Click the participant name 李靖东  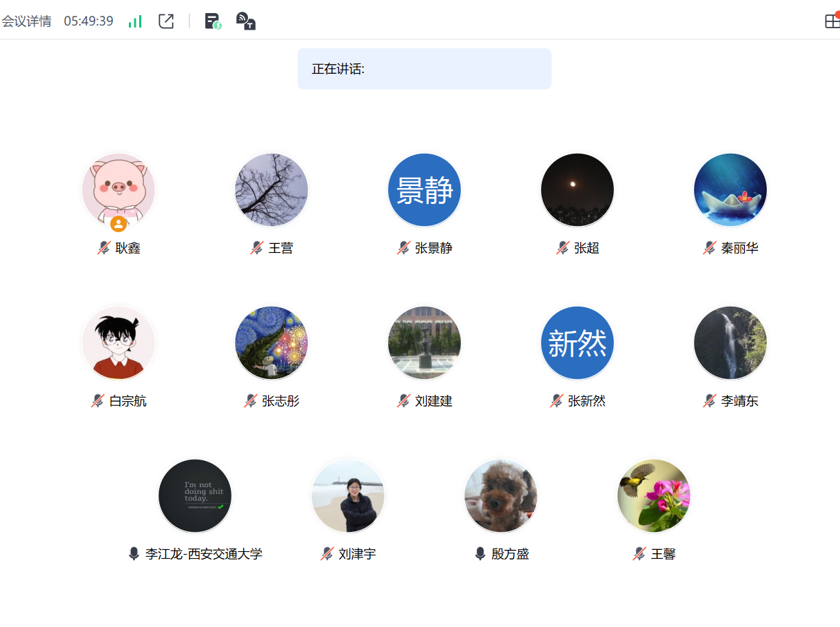click(739, 401)
